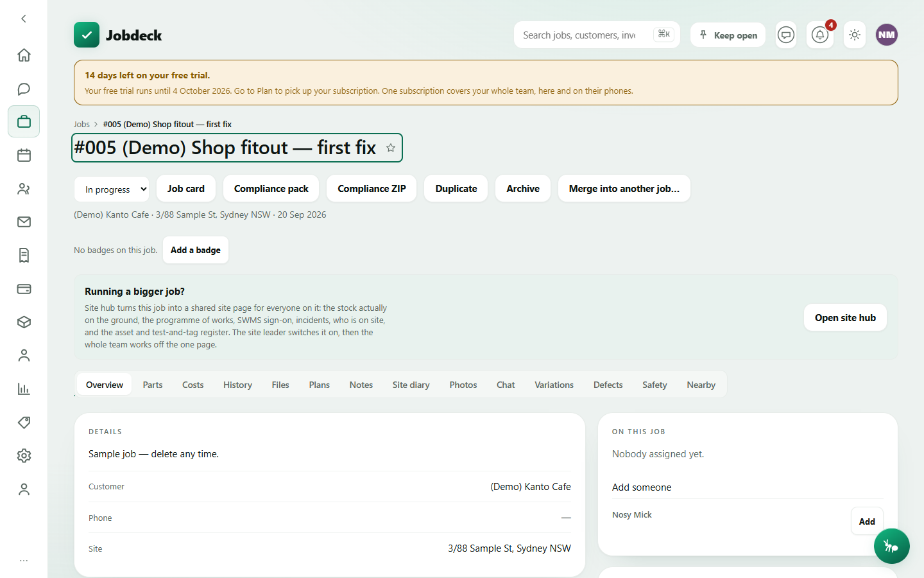Open team person icon above reports

pos(24,356)
